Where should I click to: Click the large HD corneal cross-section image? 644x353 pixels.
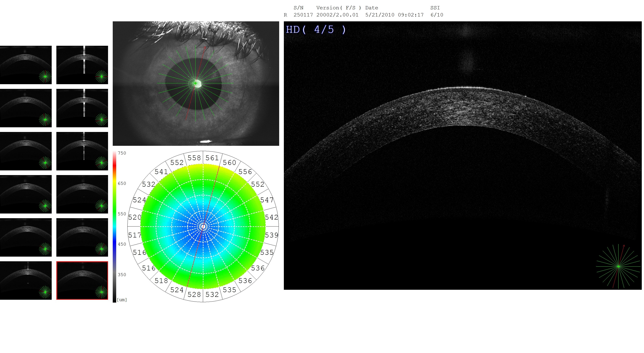[x=462, y=155]
